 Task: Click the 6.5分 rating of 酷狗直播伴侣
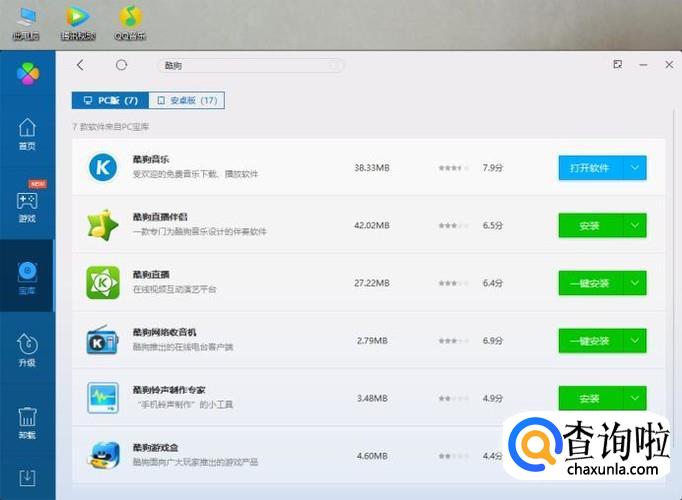(493, 226)
